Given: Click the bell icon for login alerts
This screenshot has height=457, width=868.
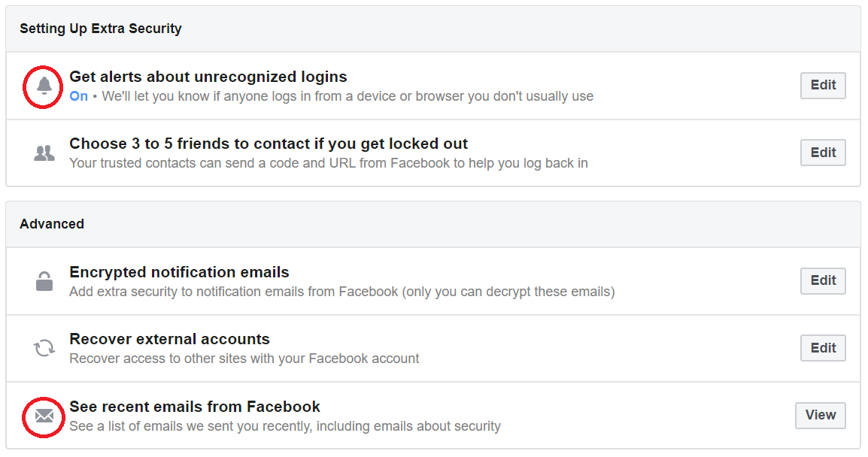Looking at the screenshot, I should coord(44,86).
